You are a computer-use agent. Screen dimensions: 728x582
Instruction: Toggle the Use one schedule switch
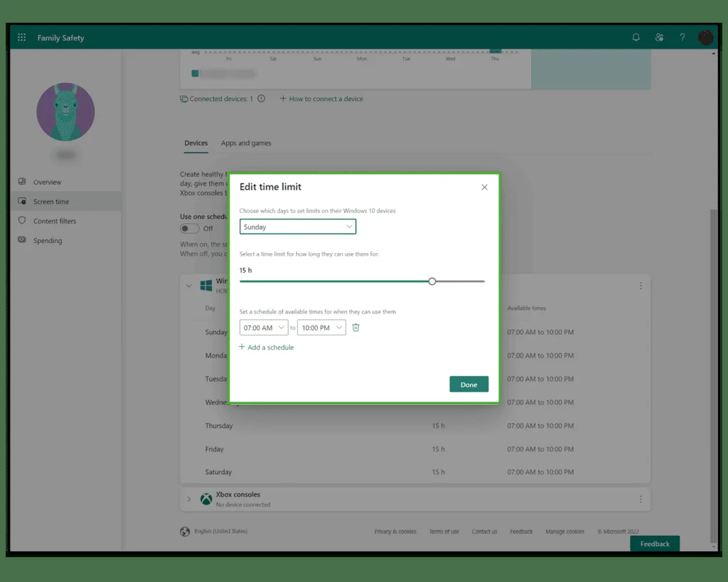point(189,228)
